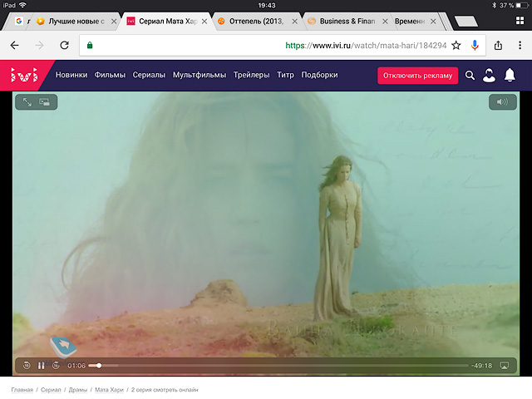Open the browser share sheet
The height and width of the screenshot is (399, 532).
point(498,45)
